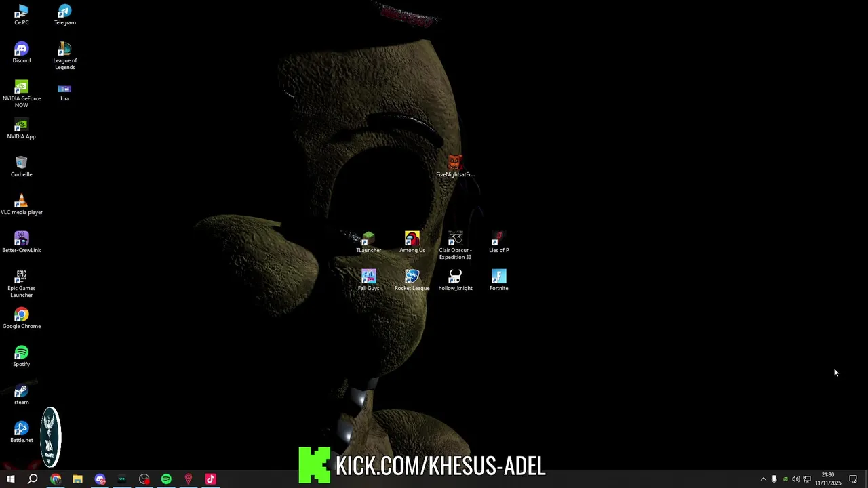Open File Explorer from the taskbar
Screen dimensions: 868x488
(x=77, y=479)
